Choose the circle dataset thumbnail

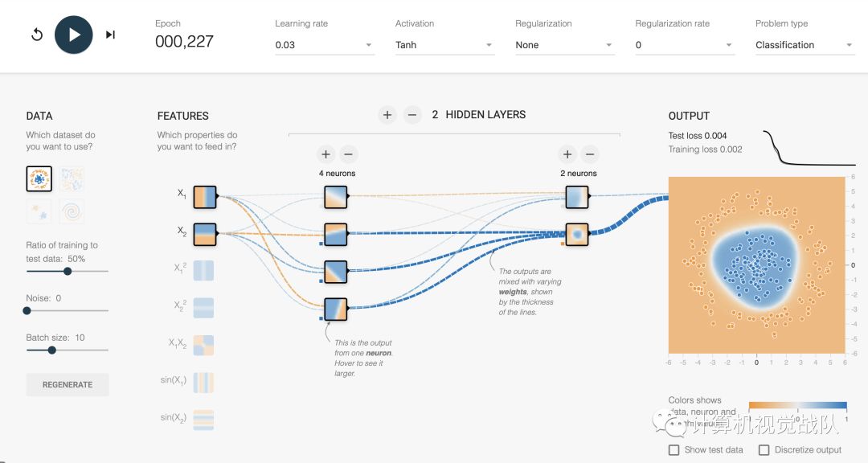click(39, 178)
